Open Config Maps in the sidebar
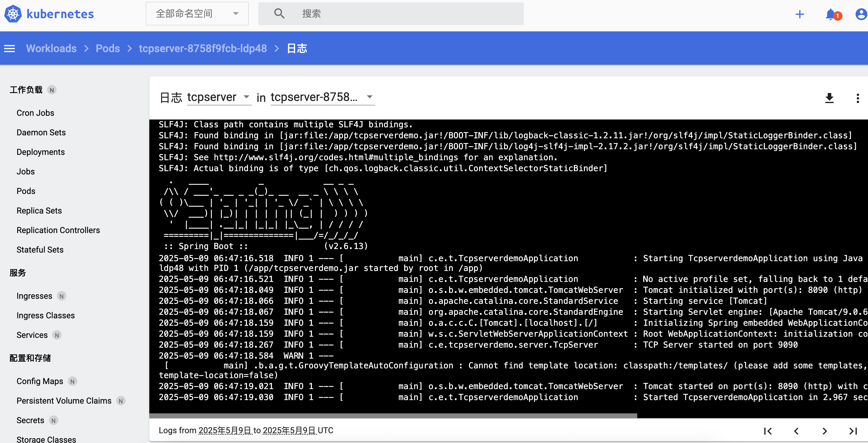Image resolution: width=868 pixels, height=443 pixels. pyautogui.click(x=40, y=381)
